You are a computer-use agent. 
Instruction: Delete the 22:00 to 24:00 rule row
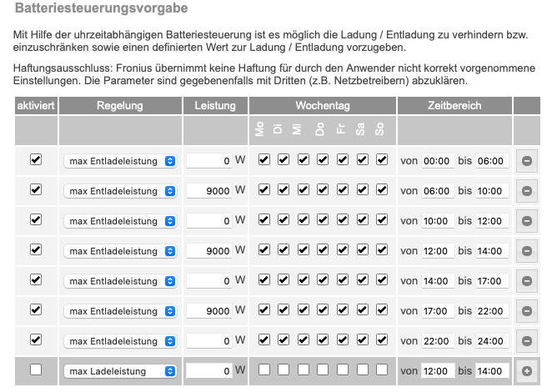pyautogui.click(x=526, y=341)
